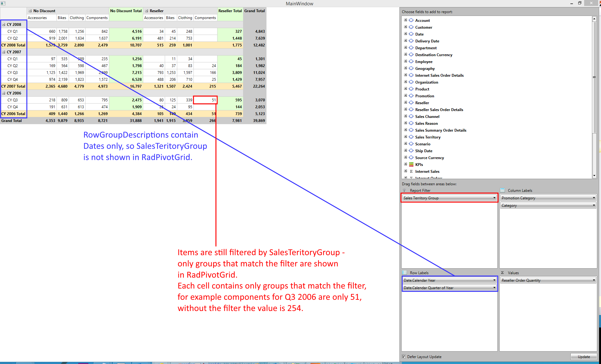Click the Column Labels area icon
Viewport: 601px width, 364px height.
tap(502, 190)
